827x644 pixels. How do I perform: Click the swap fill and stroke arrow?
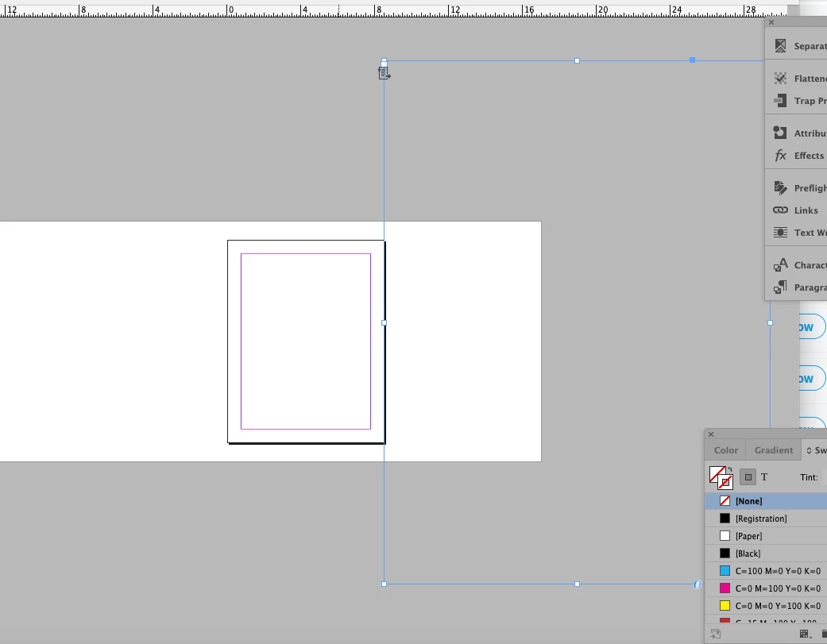pyautogui.click(x=730, y=469)
